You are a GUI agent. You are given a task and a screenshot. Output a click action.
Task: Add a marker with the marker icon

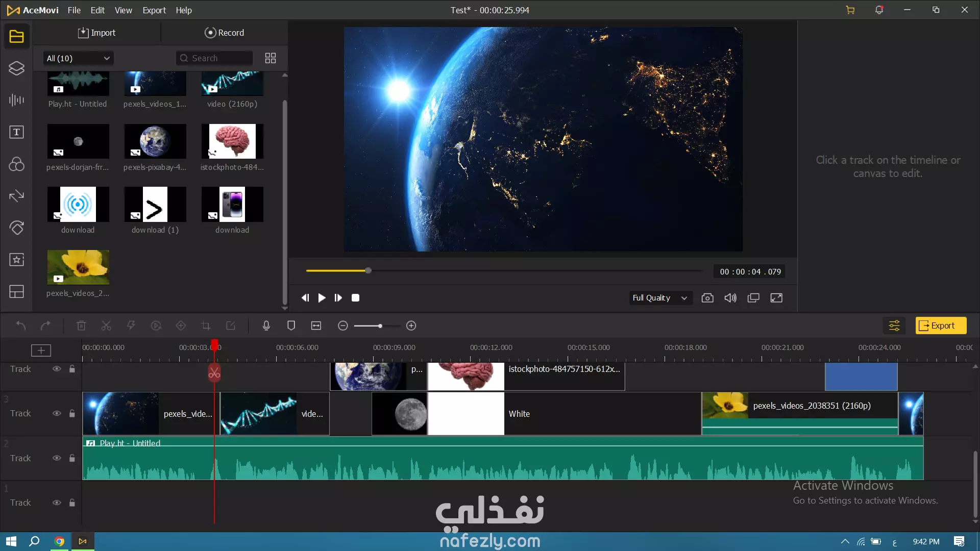291,325
